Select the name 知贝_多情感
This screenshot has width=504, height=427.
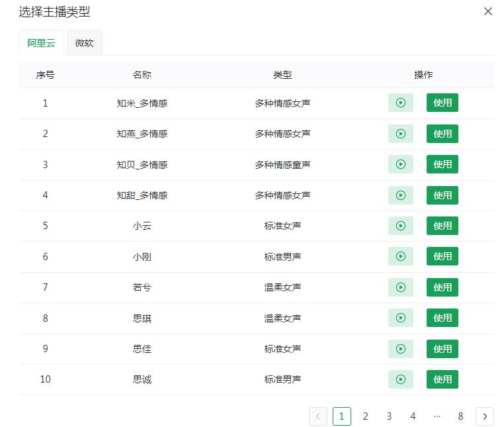(x=142, y=165)
